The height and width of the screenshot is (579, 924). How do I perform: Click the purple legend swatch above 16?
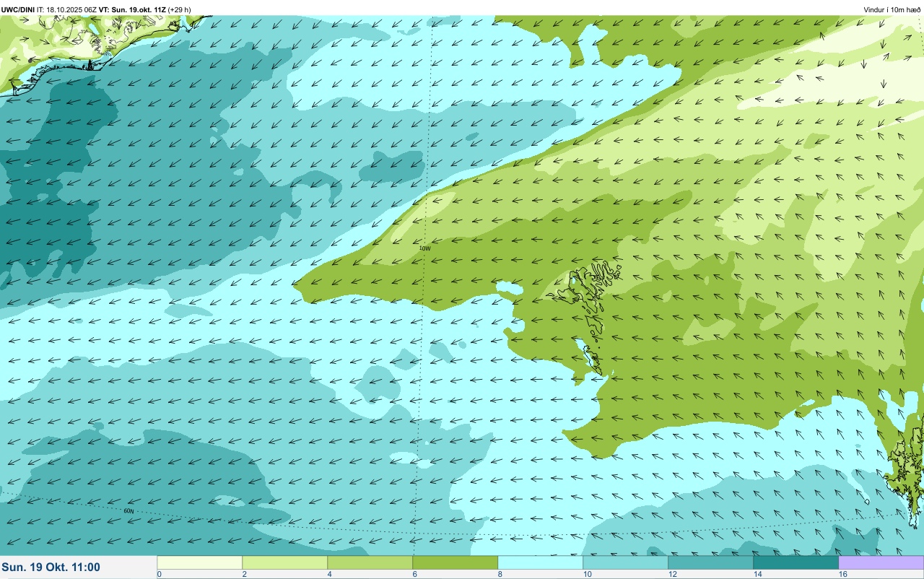(x=881, y=562)
